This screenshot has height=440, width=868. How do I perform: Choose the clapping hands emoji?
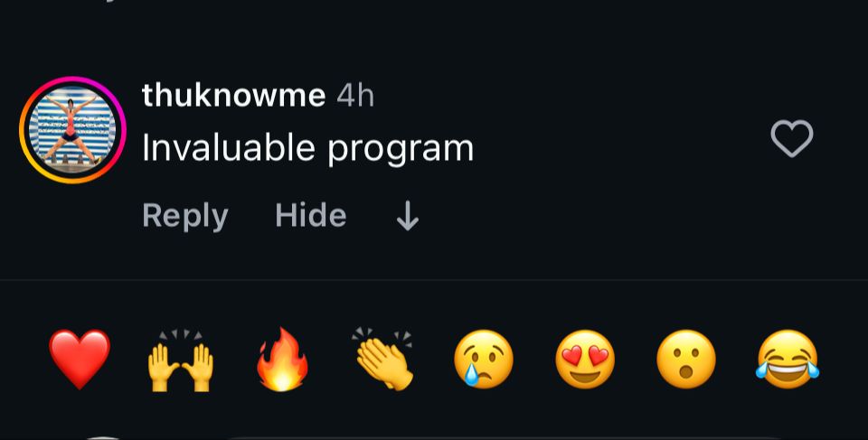[x=384, y=359]
